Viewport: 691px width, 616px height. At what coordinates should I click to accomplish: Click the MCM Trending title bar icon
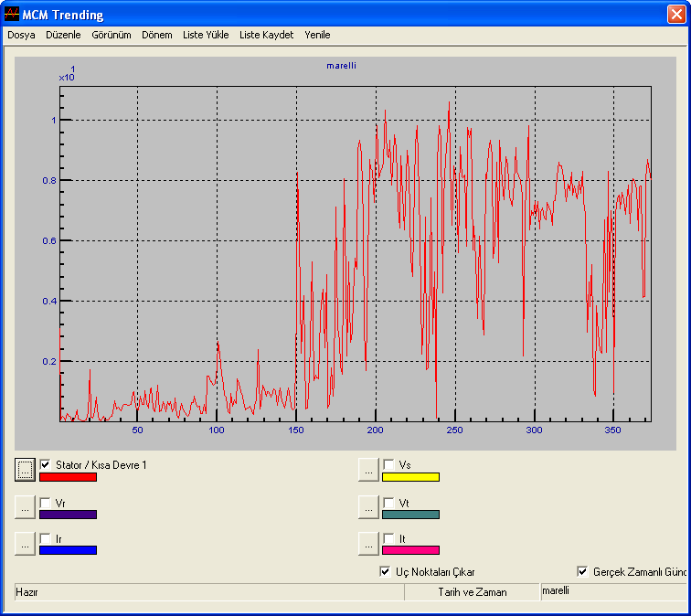tap(12, 15)
